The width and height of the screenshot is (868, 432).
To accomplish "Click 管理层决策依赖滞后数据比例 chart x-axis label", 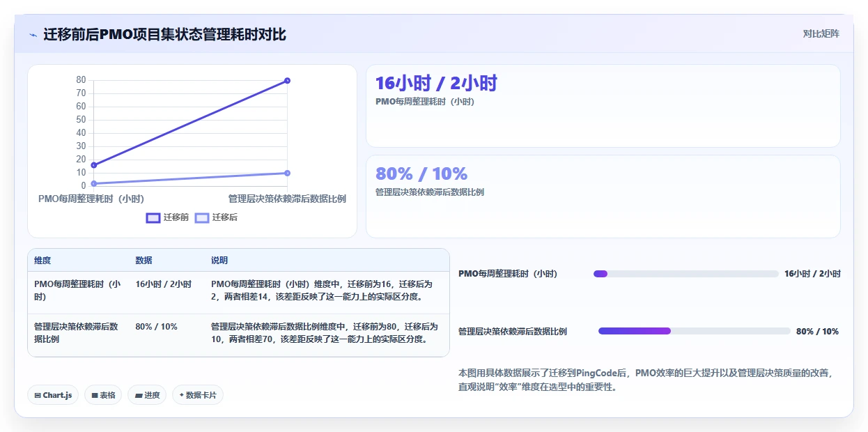I will pos(287,199).
